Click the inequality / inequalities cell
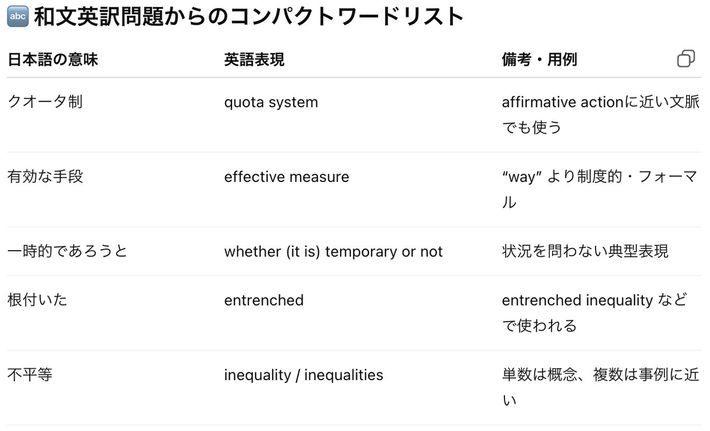The height and width of the screenshot is (431, 710). 303,375
